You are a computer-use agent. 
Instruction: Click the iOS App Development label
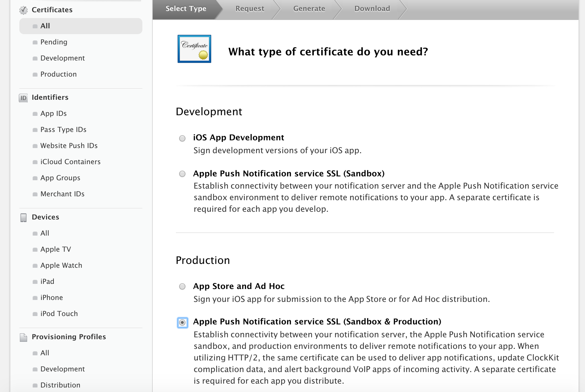coord(238,138)
